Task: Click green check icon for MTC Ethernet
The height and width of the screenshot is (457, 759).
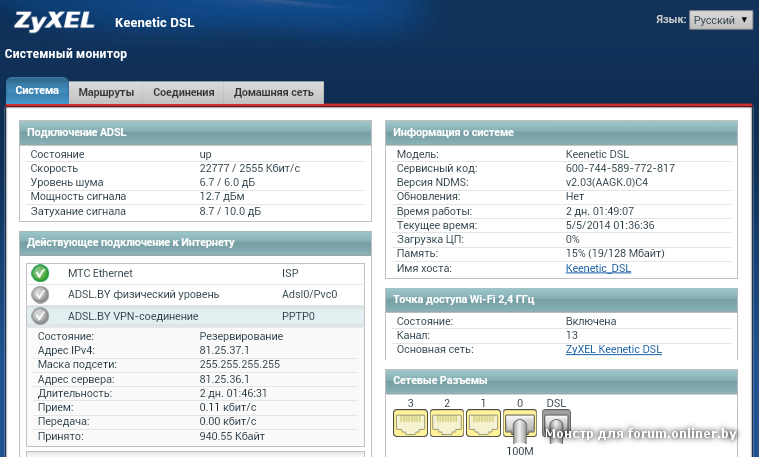Action: [40, 273]
